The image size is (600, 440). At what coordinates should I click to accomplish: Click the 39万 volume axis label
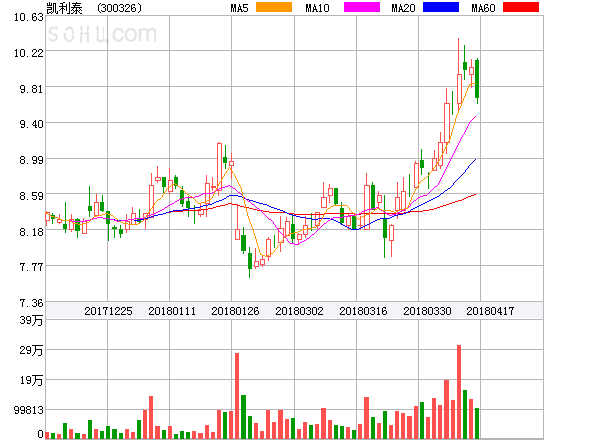coord(31,320)
